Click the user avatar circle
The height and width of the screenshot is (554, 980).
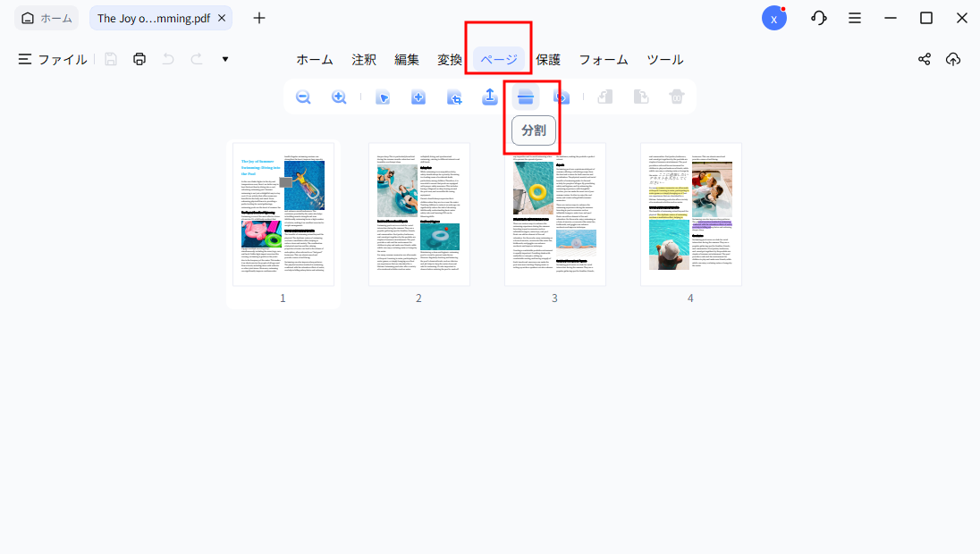point(774,17)
